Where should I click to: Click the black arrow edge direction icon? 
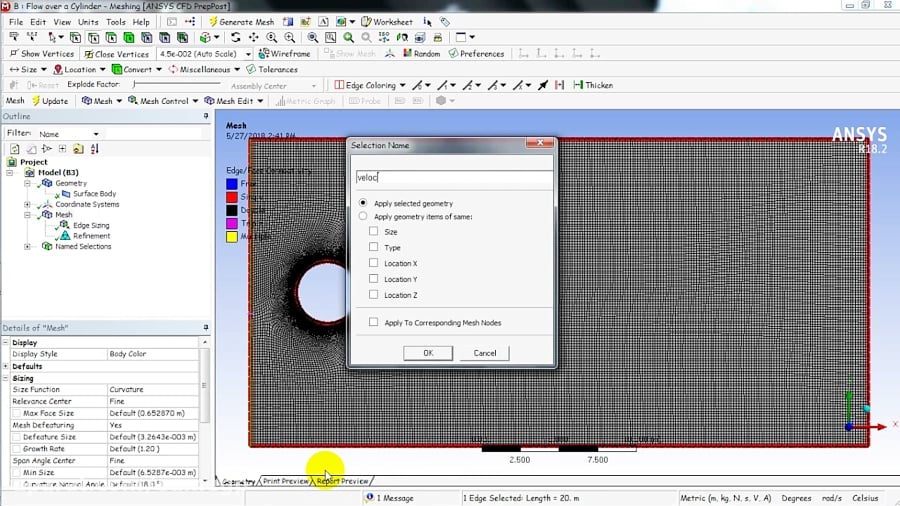pos(543,85)
